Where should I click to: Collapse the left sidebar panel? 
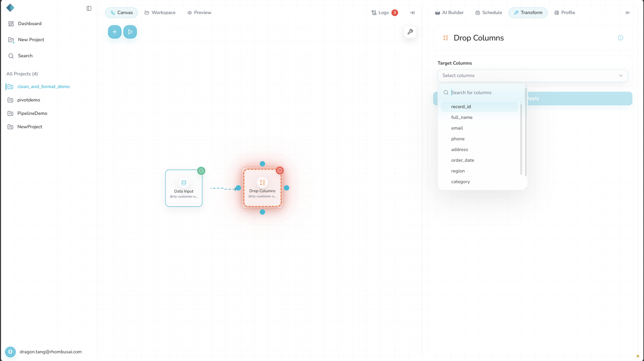click(x=89, y=8)
